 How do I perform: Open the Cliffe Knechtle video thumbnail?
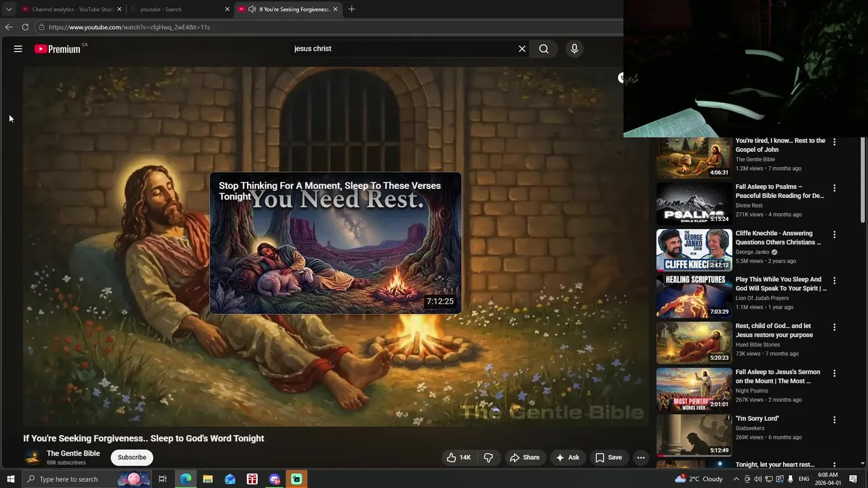(694, 250)
